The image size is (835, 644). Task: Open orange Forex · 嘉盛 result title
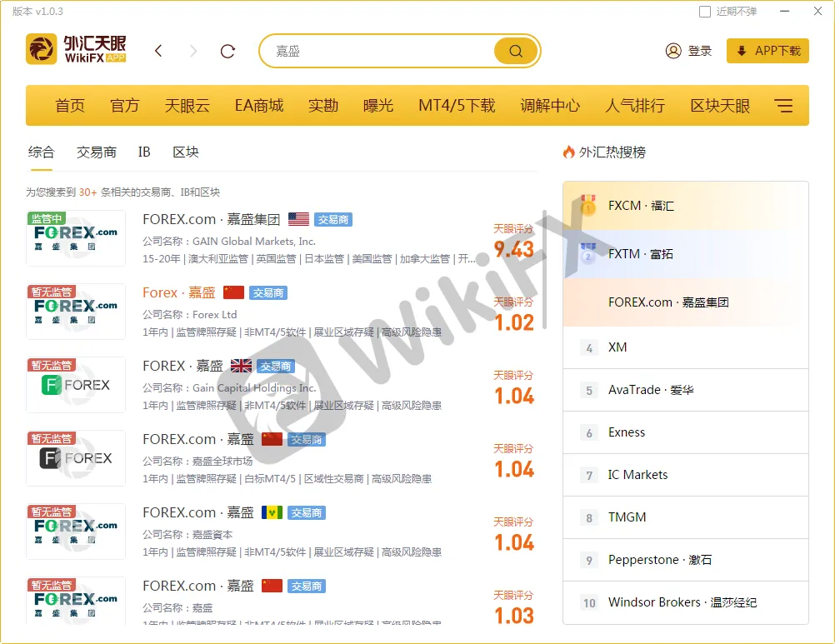pyautogui.click(x=179, y=292)
